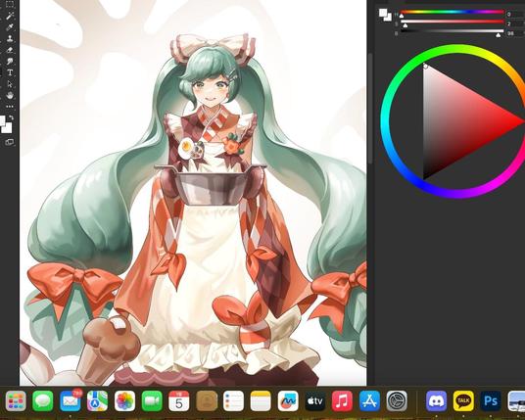The image size is (525, 420).
Task: Pick a color inside the color triangle
Action: click(x=458, y=121)
